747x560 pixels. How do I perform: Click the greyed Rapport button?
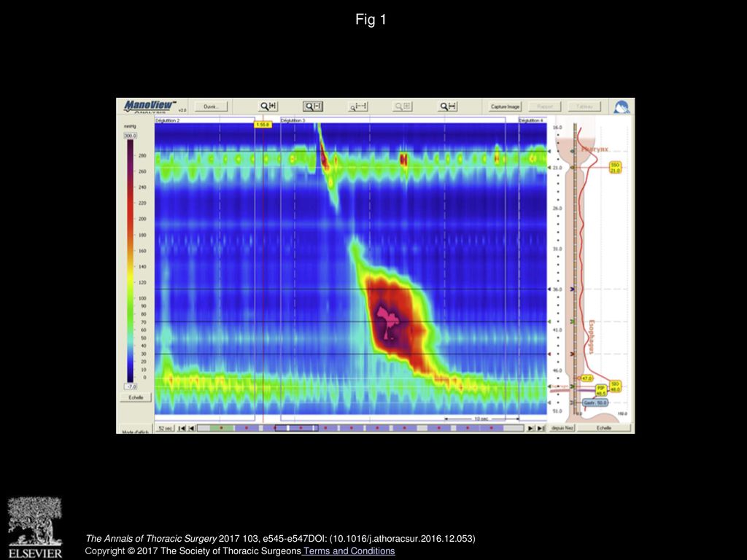pos(545,106)
